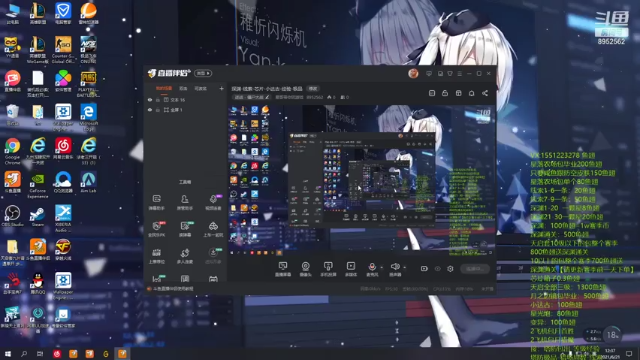Expand the microphone options arrow
The width and height of the screenshot is (640, 360).
click(x=382, y=268)
